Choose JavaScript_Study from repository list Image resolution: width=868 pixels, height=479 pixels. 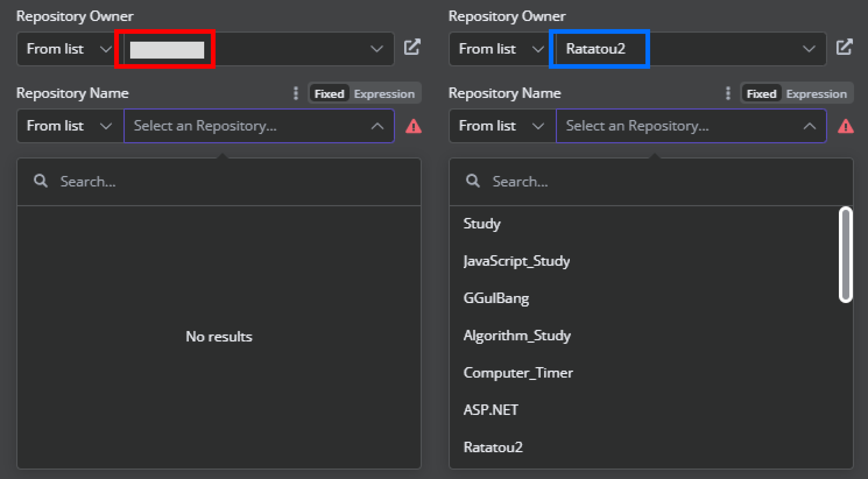click(x=516, y=261)
